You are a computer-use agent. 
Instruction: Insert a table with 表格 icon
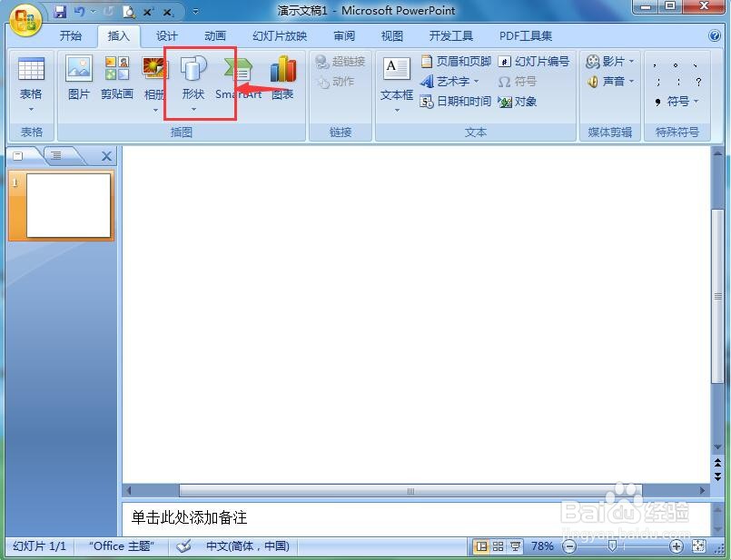coord(31,70)
